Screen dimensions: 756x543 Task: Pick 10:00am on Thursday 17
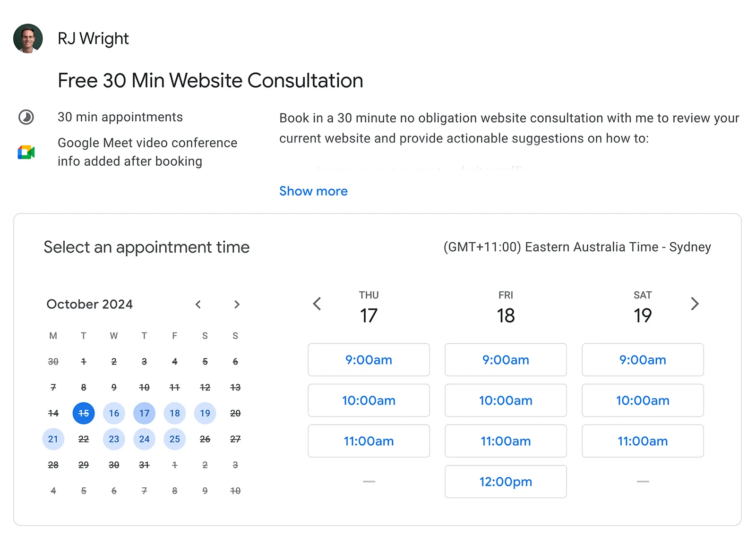click(369, 400)
